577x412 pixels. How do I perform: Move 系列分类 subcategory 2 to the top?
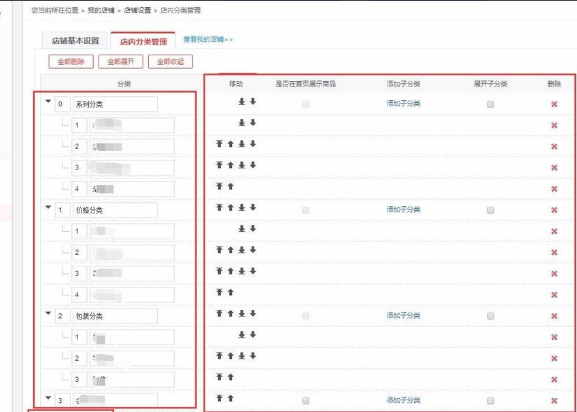tap(220, 144)
